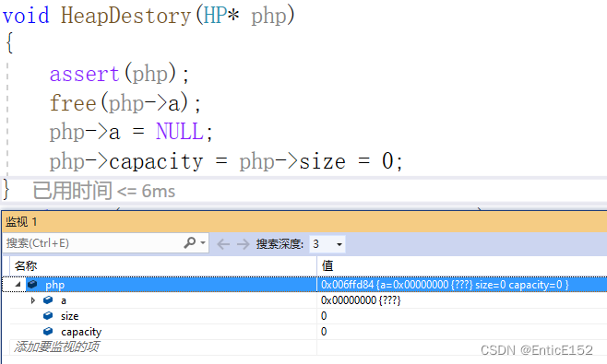This screenshot has height=364, width=607.
Task: Click the magnifier search icon in Watch 1
Action: point(190,243)
